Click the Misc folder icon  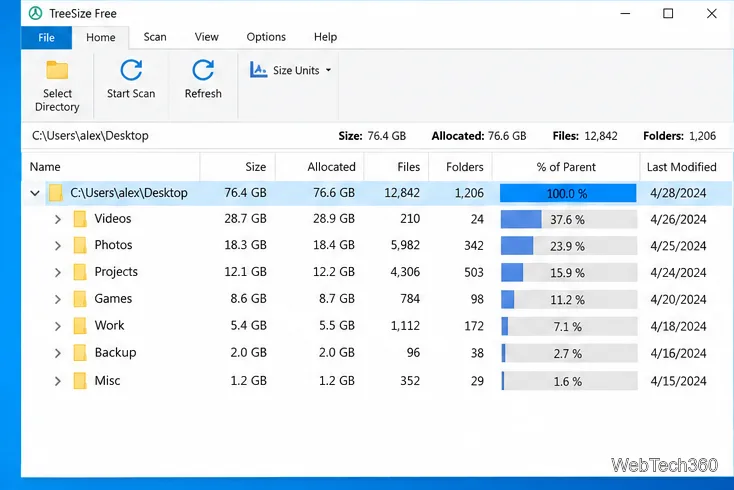80,380
